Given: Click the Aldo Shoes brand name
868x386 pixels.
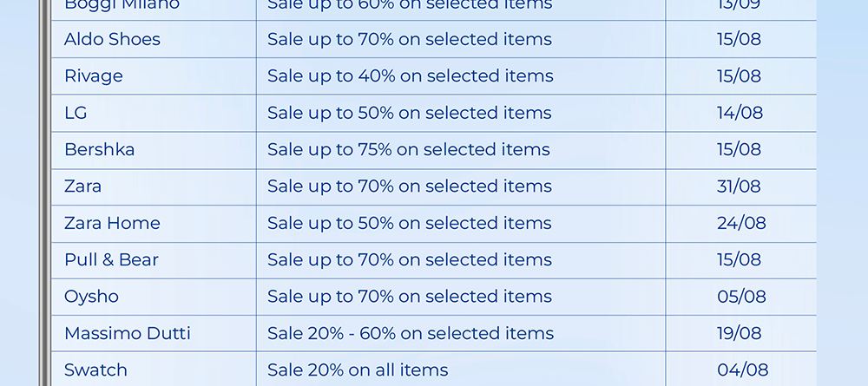Looking at the screenshot, I should pyautogui.click(x=112, y=39).
